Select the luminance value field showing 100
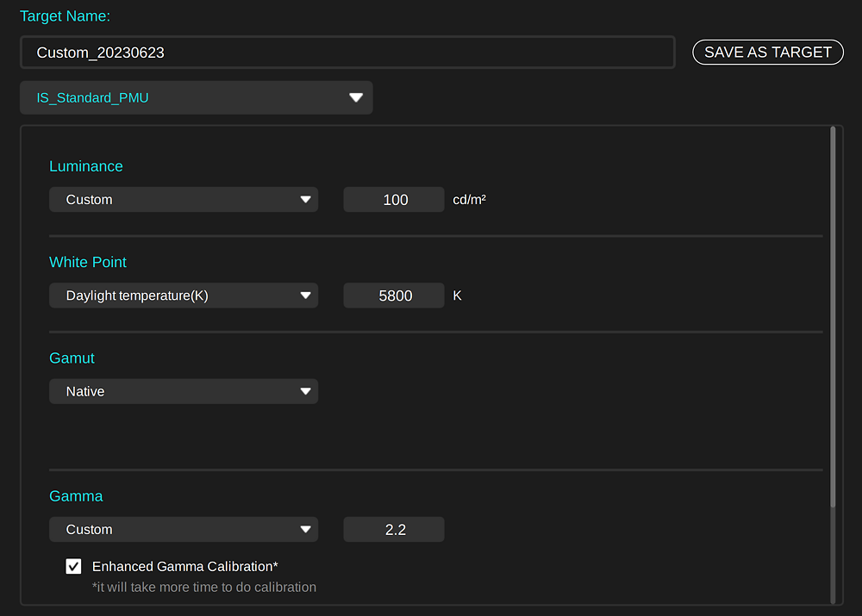The width and height of the screenshot is (862, 616). click(x=394, y=200)
